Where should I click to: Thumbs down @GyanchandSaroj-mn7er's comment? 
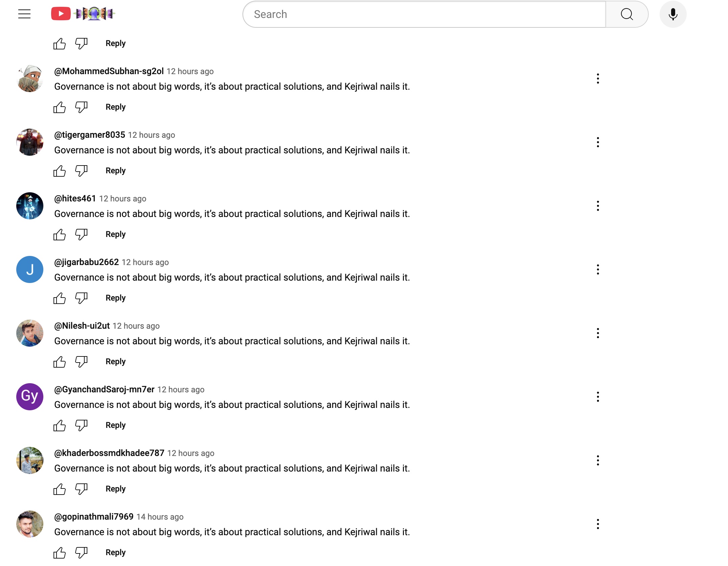[x=81, y=426]
